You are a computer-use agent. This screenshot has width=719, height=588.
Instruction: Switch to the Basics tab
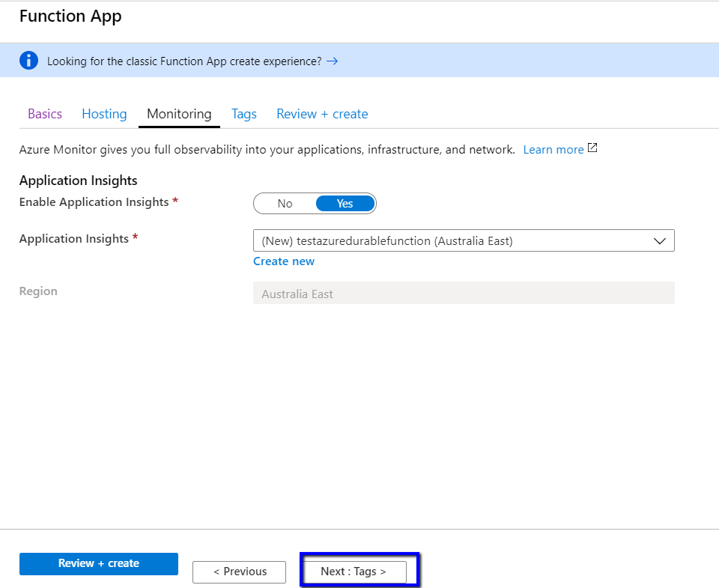tap(45, 114)
